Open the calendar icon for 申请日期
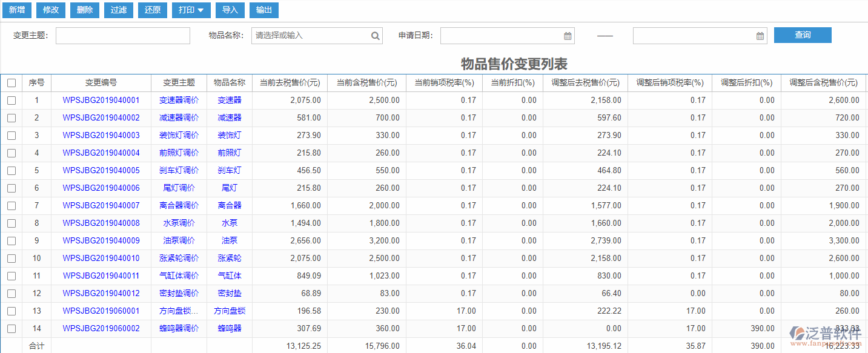This screenshot has width=868, height=353. click(x=567, y=35)
